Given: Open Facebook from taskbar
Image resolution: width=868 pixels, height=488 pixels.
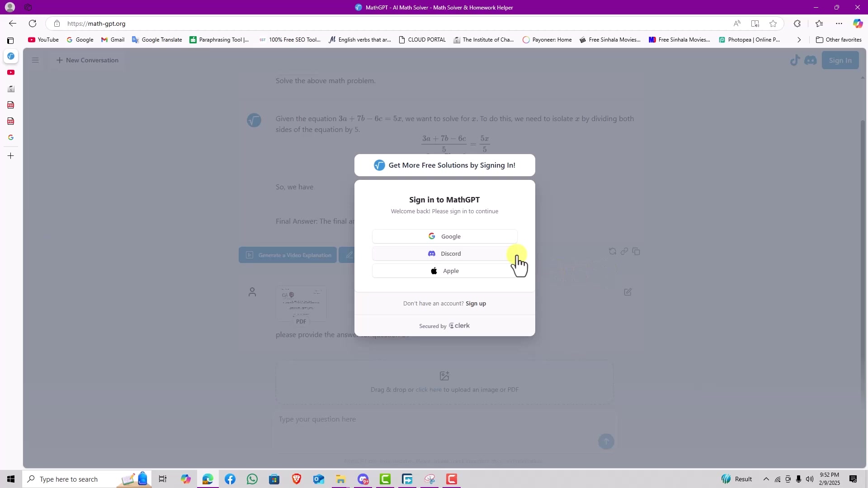Looking at the screenshot, I should coord(230,479).
